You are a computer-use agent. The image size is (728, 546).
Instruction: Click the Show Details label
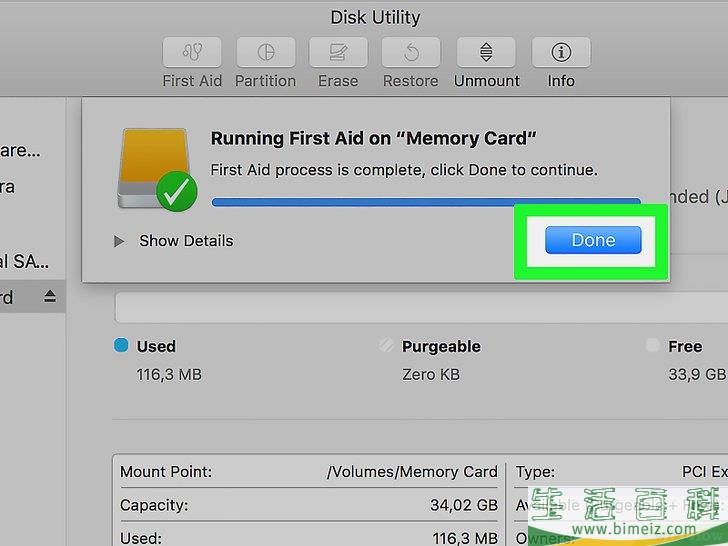tap(186, 241)
